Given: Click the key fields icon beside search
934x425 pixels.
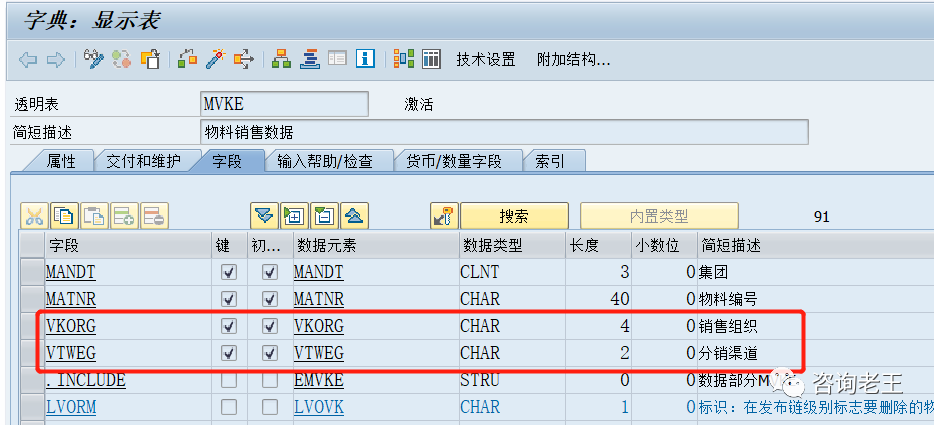Looking at the screenshot, I should (443, 215).
